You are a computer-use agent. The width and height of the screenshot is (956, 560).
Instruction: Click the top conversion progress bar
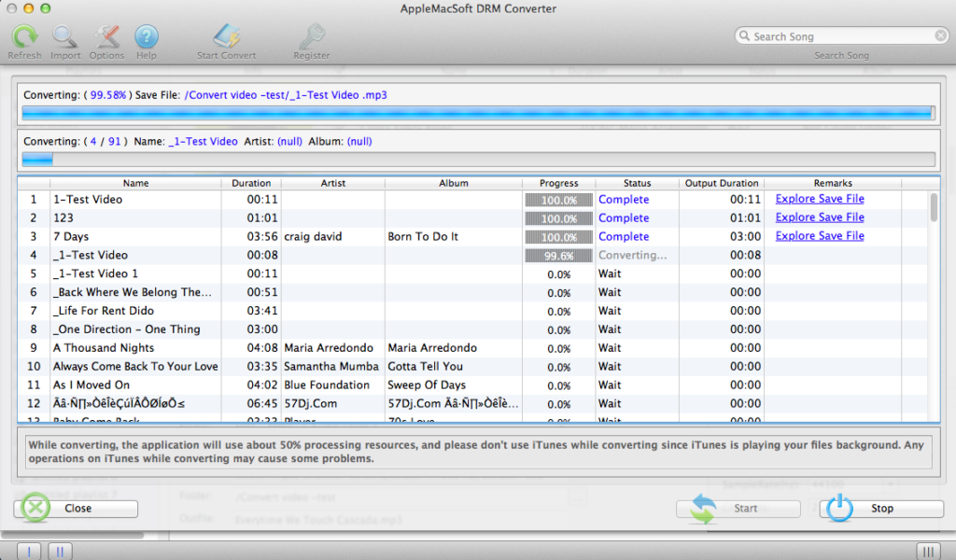[x=478, y=112]
